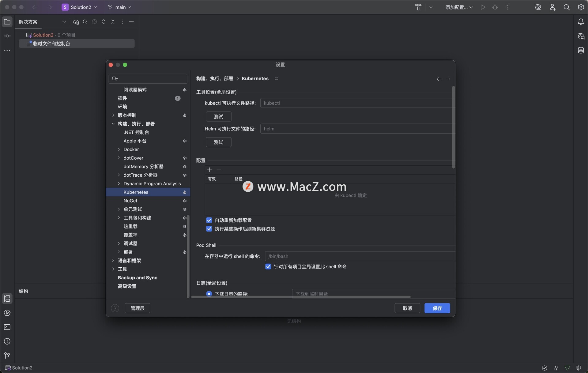The image size is (588, 373).
Task: Open main branch dropdown
Action: 119,7
